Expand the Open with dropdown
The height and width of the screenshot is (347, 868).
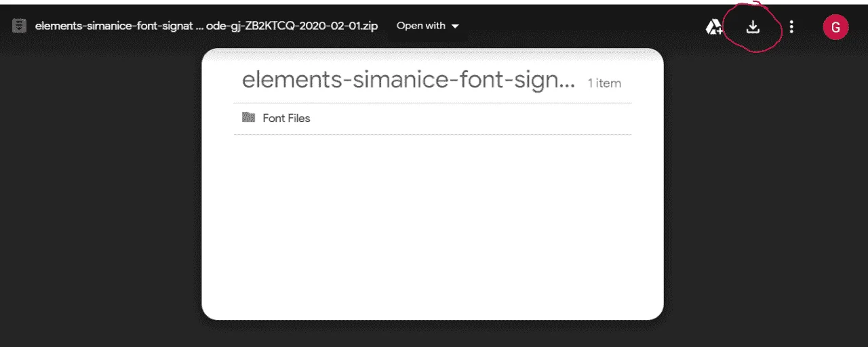[428, 26]
